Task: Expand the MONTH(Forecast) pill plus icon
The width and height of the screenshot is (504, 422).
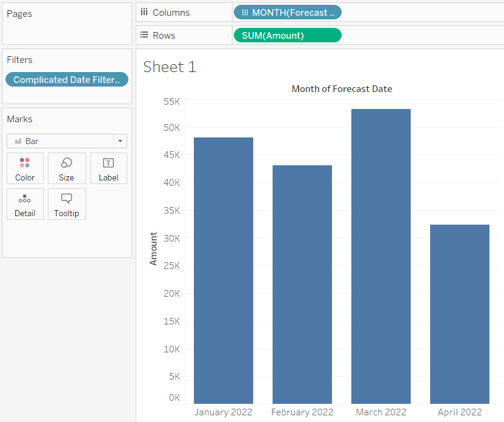Action: (245, 13)
